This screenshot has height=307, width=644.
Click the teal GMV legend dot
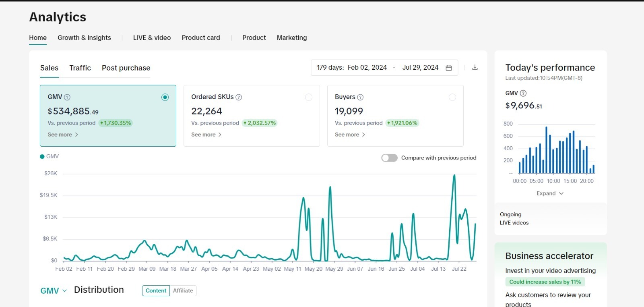point(42,157)
